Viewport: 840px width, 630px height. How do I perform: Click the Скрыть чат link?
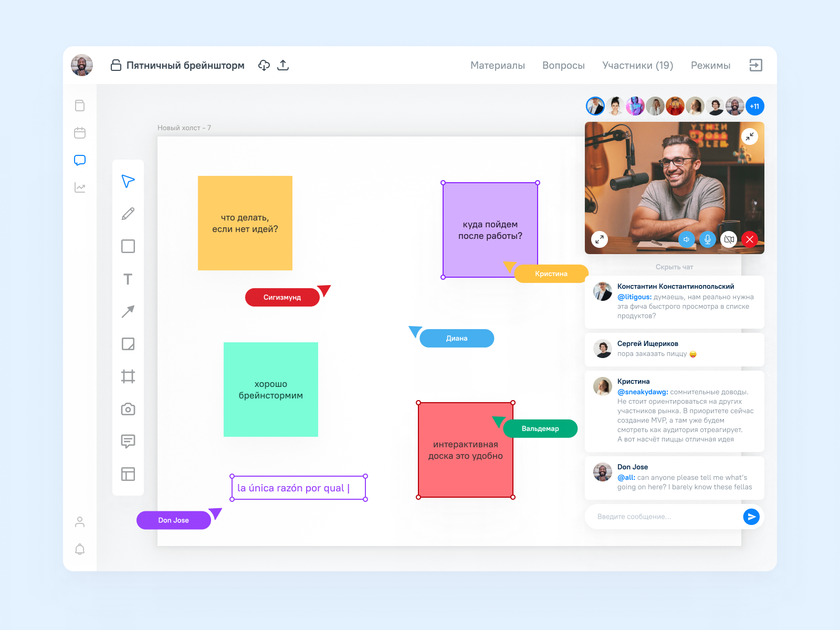674,267
